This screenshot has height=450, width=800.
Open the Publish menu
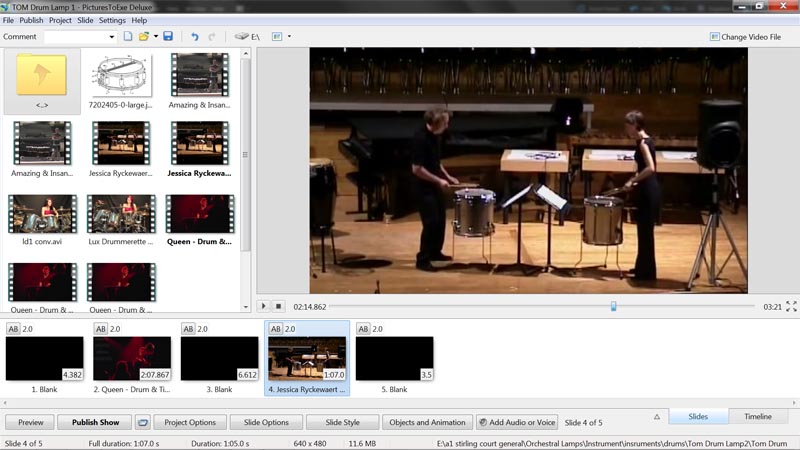click(x=31, y=20)
